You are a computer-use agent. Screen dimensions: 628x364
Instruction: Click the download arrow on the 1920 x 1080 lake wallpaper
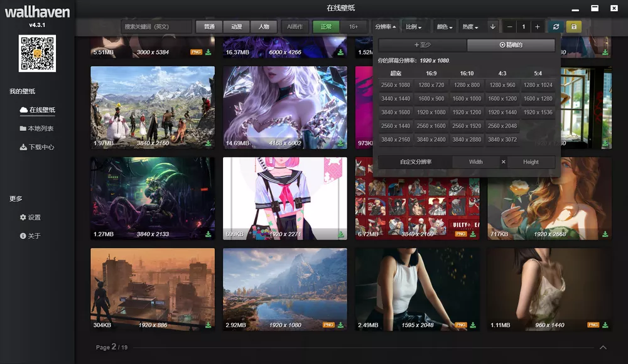coord(339,324)
